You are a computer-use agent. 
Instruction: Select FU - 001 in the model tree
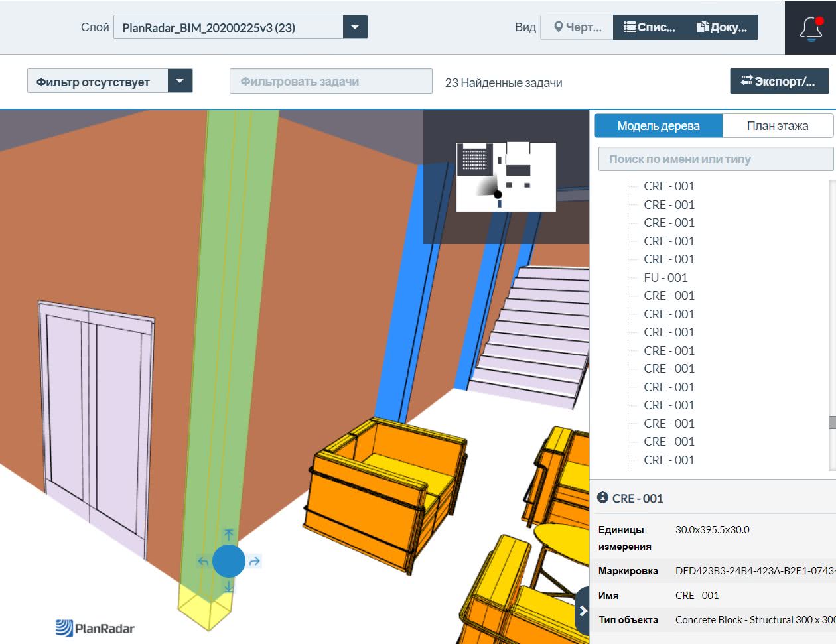point(665,277)
